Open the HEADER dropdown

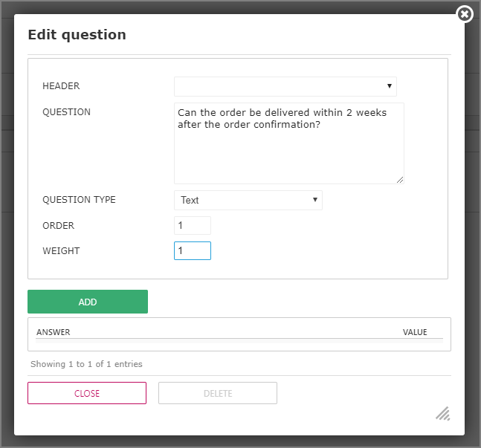(x=285, y=86)
